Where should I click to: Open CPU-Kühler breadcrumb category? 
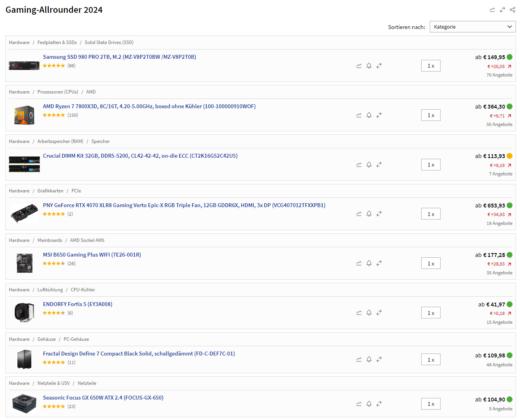pyautogui.click(x=83, y=290)
